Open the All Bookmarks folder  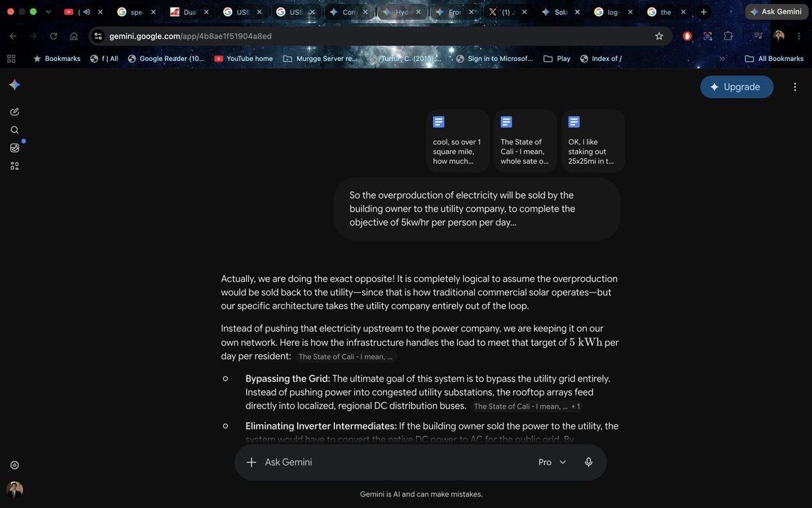pyautogui.click(x=774, y=59)
